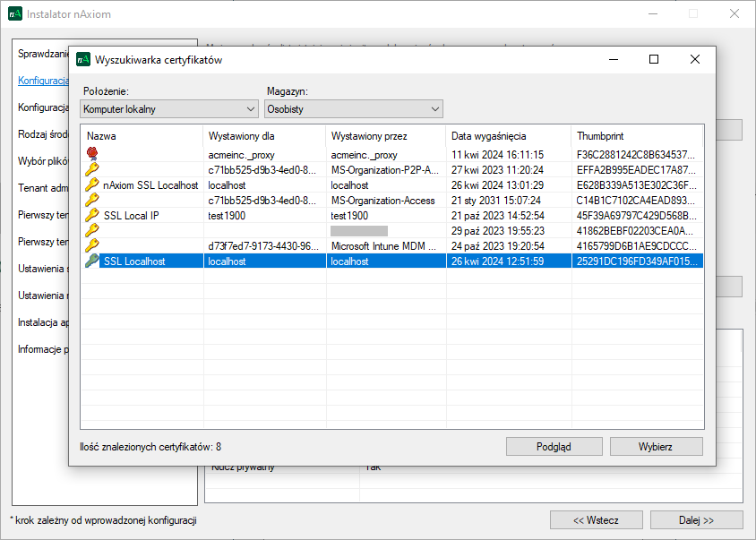This screenshot has height=540, width=756.
Task: Click the issuer cell MS-Organization-Access
Action: [x=382, y=200]
